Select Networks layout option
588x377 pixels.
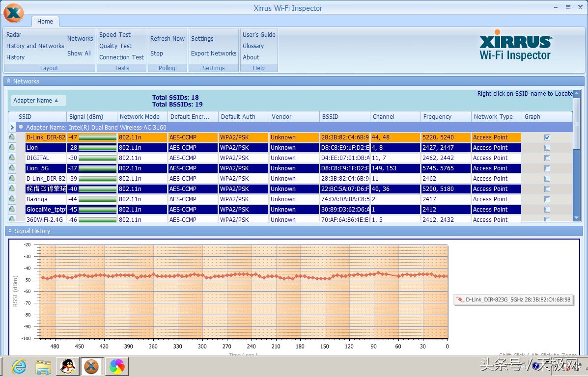[80, 38]
